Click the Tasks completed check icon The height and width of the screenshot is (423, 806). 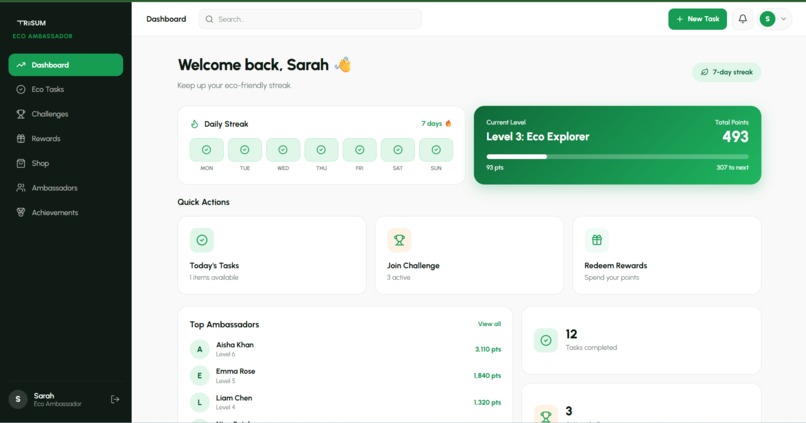click(546, 340)
